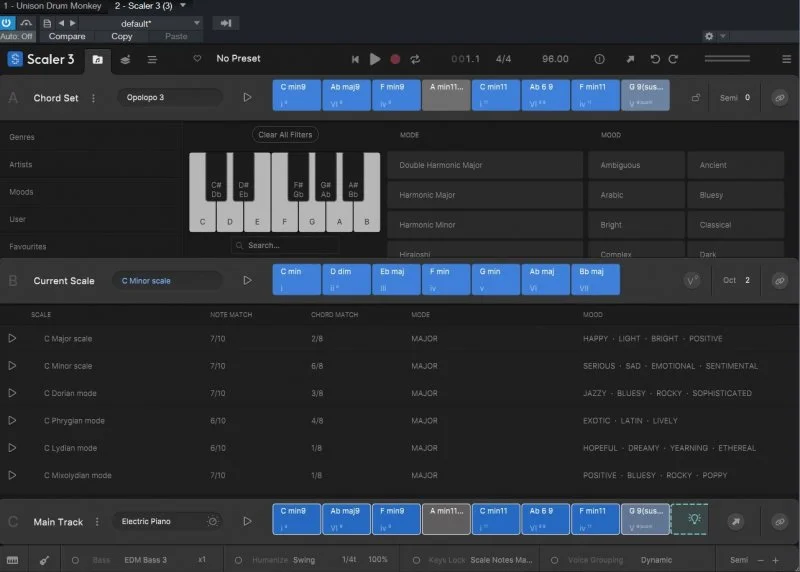
Task: Click the 96.00 tempo value
Action: point(555,59)
